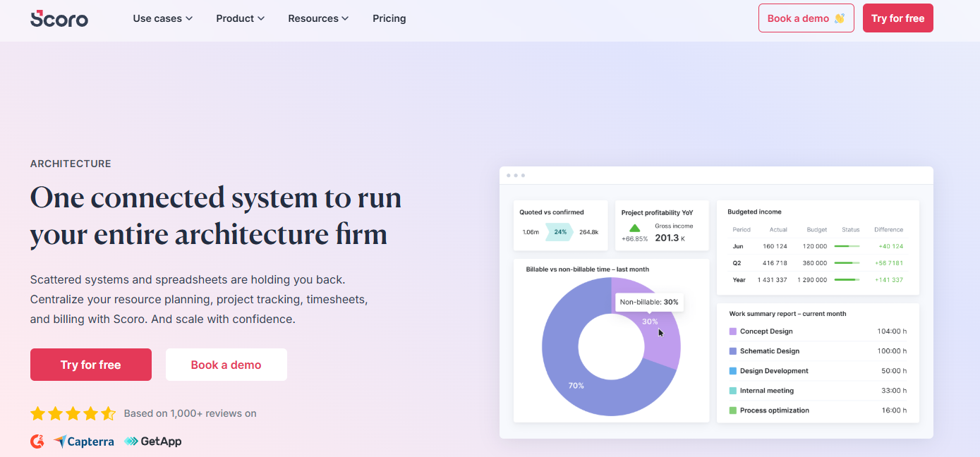Image resolution: width=980 pixels, height=457 pixels.
Task: Click Book a demo in header
Action: tap(806, 18)
